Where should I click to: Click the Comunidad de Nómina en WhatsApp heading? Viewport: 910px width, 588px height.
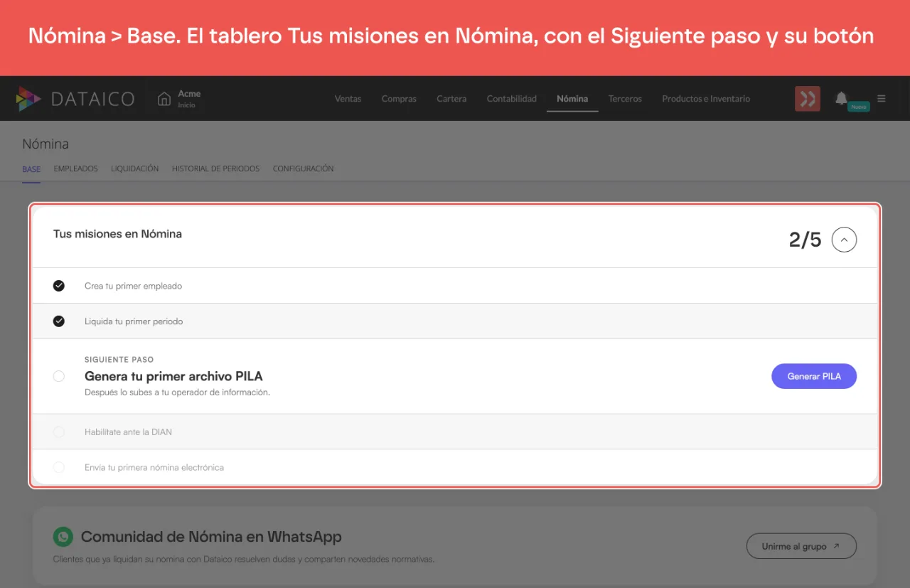211,537
